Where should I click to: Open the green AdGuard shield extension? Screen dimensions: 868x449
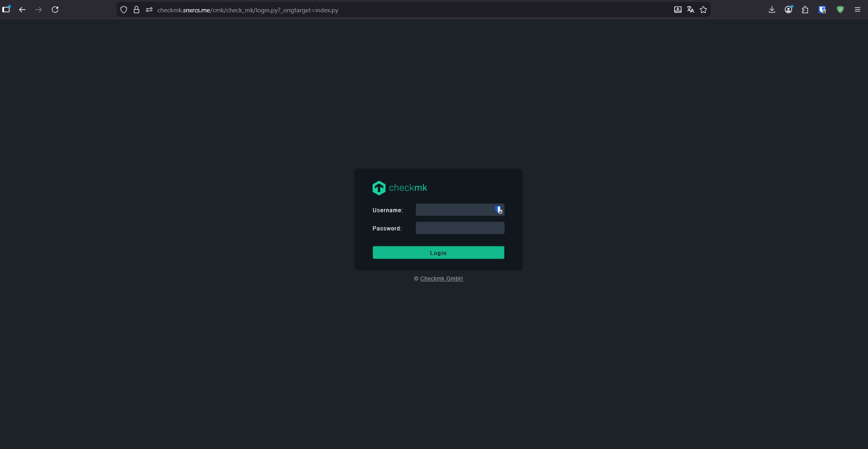840,10
